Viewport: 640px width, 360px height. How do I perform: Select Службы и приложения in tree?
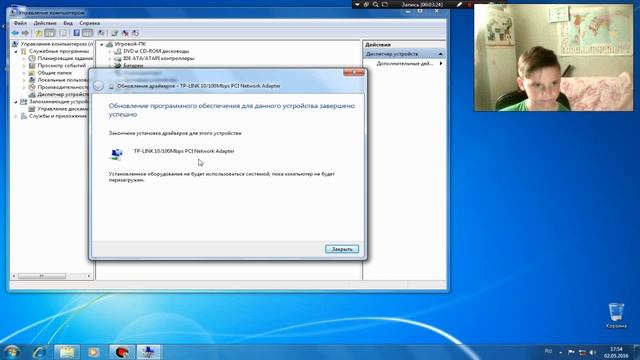coord(58,116)
